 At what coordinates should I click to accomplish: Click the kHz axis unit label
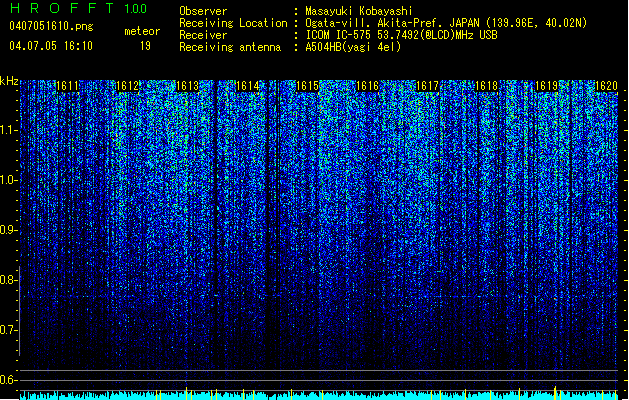[x=9, y=81]
